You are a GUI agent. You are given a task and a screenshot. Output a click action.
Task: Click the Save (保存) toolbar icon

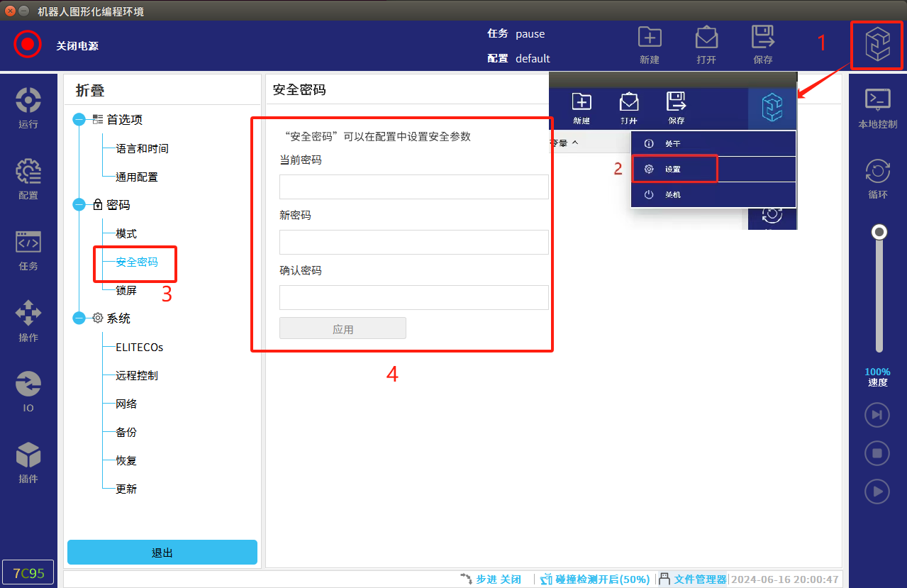tap(763, 45)
